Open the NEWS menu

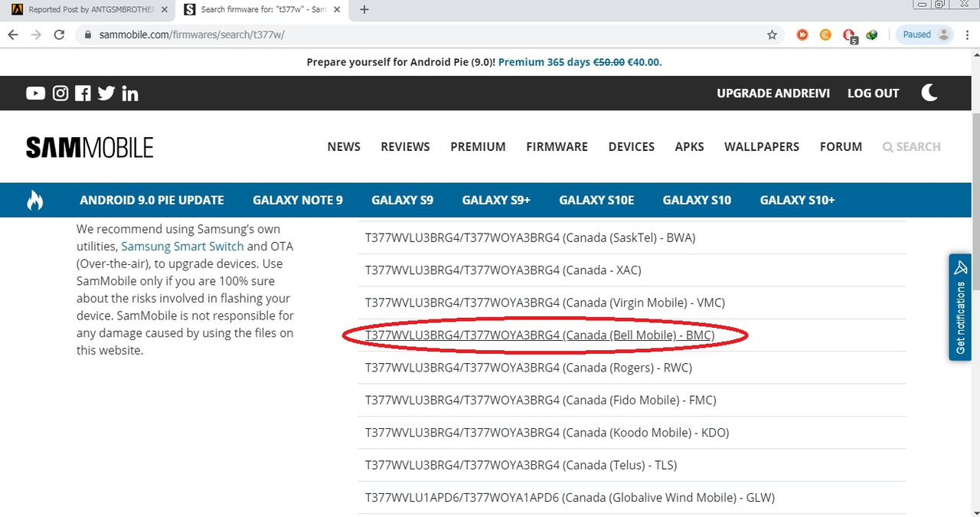[344, 147]
